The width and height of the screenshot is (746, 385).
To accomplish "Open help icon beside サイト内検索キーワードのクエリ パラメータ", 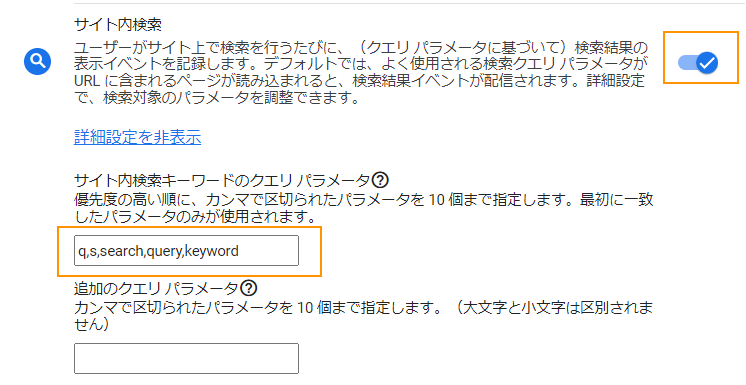I will pyautogui.click(x=380, y=180).
